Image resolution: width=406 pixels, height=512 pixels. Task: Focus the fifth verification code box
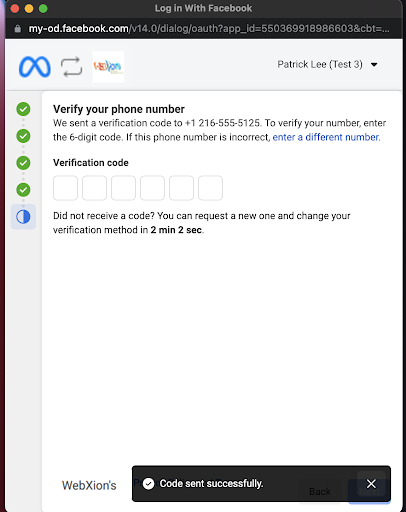click(x=181, y=188)
